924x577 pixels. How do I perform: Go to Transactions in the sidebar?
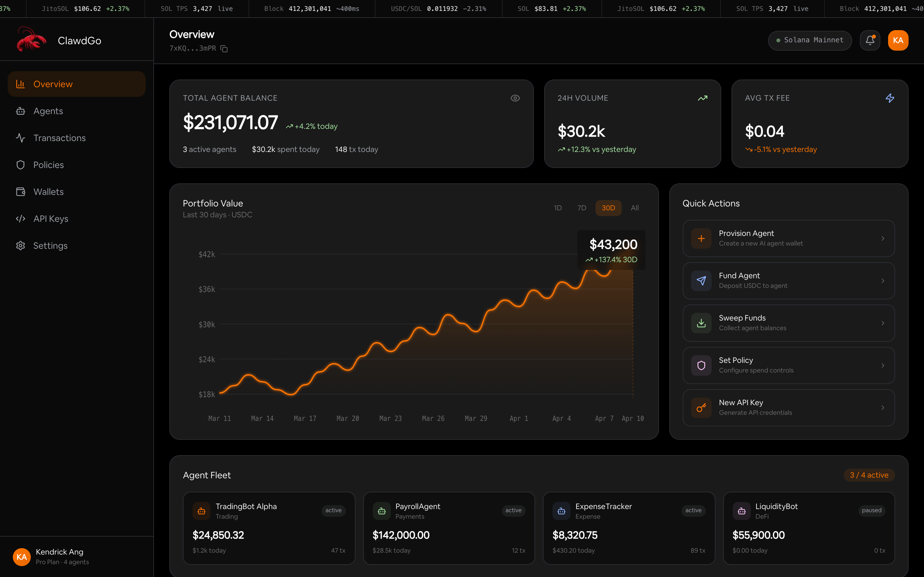pyautogui.click(x=59, y=138)
